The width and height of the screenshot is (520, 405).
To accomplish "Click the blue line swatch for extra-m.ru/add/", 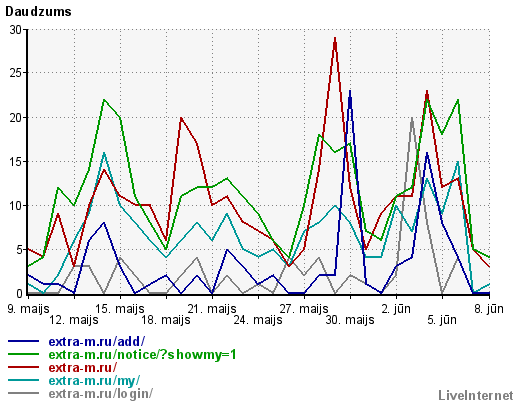I will (x=23, y=341).
